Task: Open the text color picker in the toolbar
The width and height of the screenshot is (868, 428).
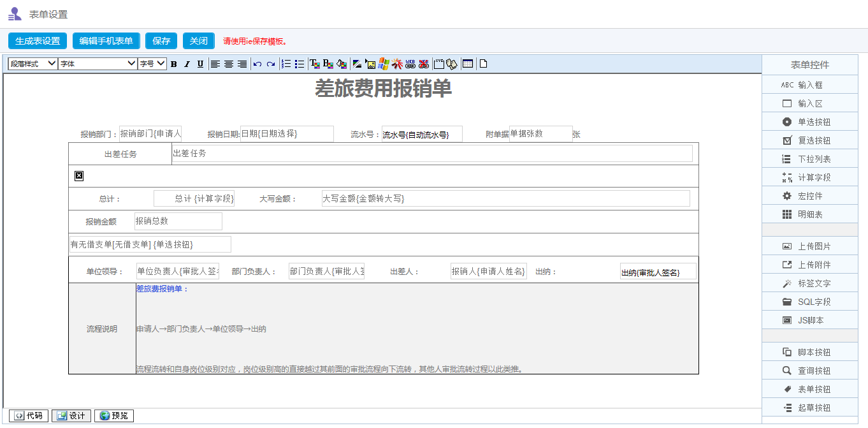Action: pyautogui.click(x=314, y=63)
